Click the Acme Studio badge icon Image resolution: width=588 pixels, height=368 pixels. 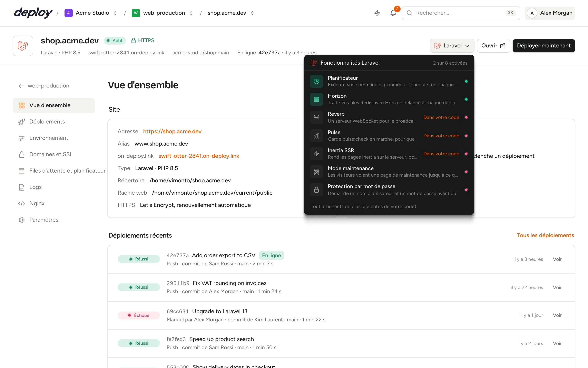68,13
